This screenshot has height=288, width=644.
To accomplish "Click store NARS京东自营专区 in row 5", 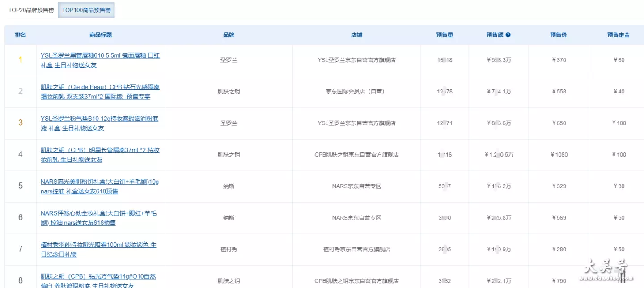I will pyautogui.click(x=356, y=186).
